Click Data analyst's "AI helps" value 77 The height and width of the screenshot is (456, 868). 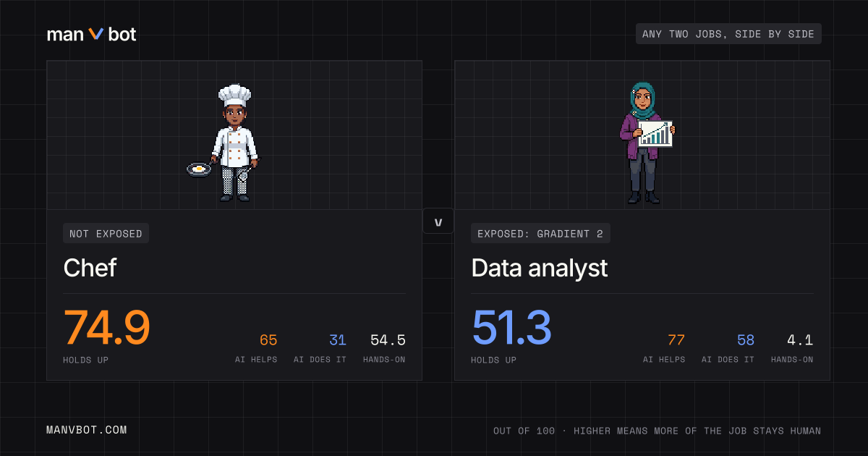pos(676,340)
